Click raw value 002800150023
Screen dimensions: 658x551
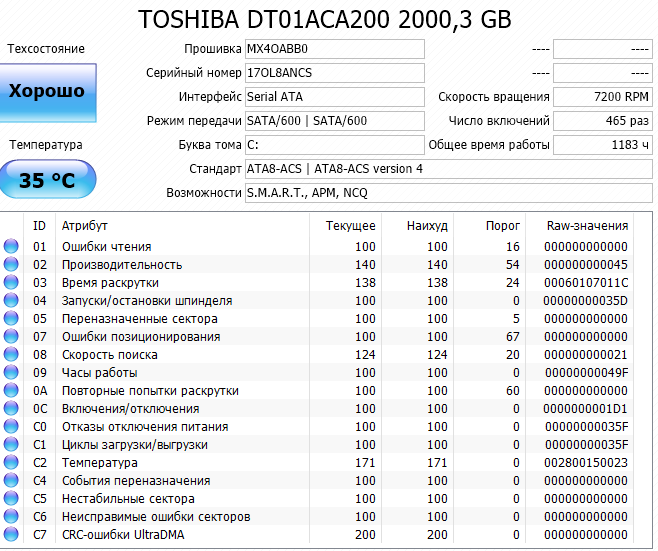(586, 463)
